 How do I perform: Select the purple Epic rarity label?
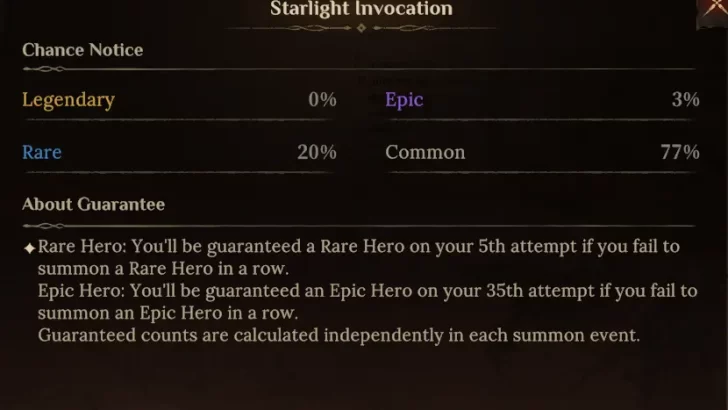tap(404, 99)
